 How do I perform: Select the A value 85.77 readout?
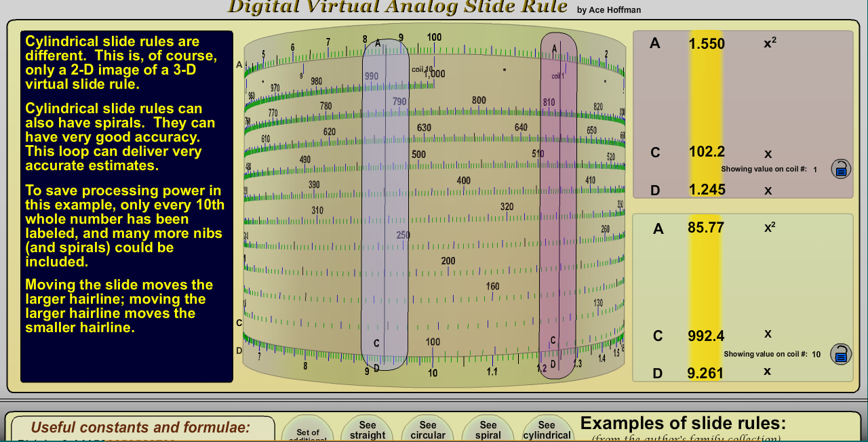click(x=706, y=227)
